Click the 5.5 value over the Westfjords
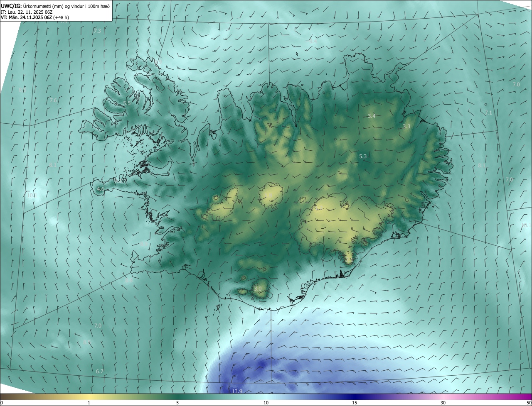Image resolution: width=532 pixels, height=406 pixels. coord(127,103)
